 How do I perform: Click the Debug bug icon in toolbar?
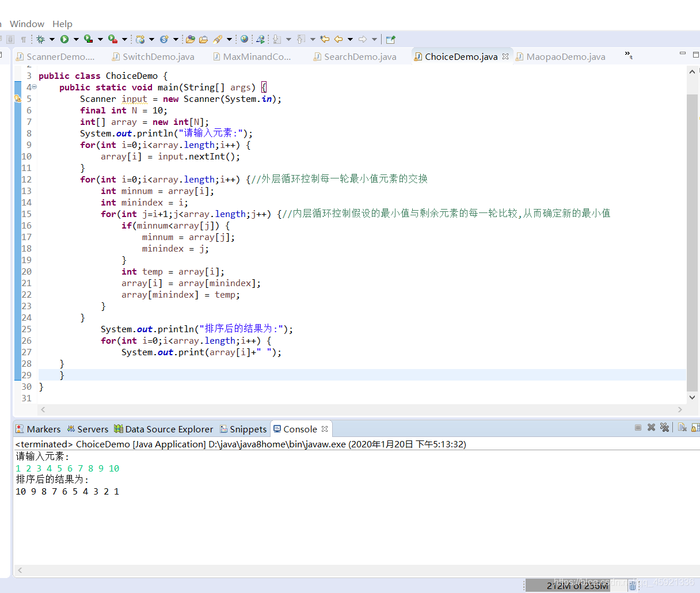click(x=40, y=39)
